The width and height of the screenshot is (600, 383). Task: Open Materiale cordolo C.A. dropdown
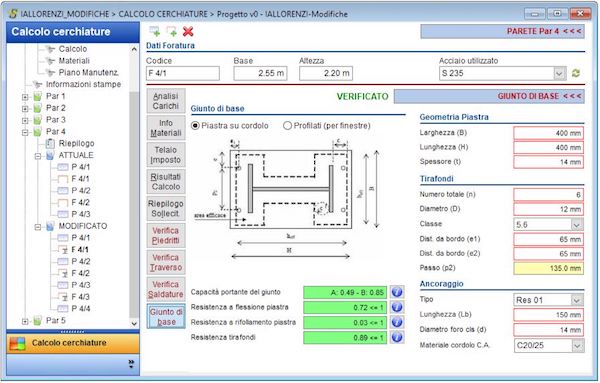(x=577, y=346)
